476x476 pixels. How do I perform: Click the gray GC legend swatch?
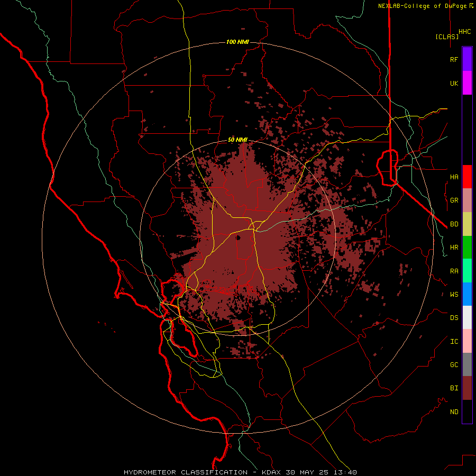tap(467, 364)
